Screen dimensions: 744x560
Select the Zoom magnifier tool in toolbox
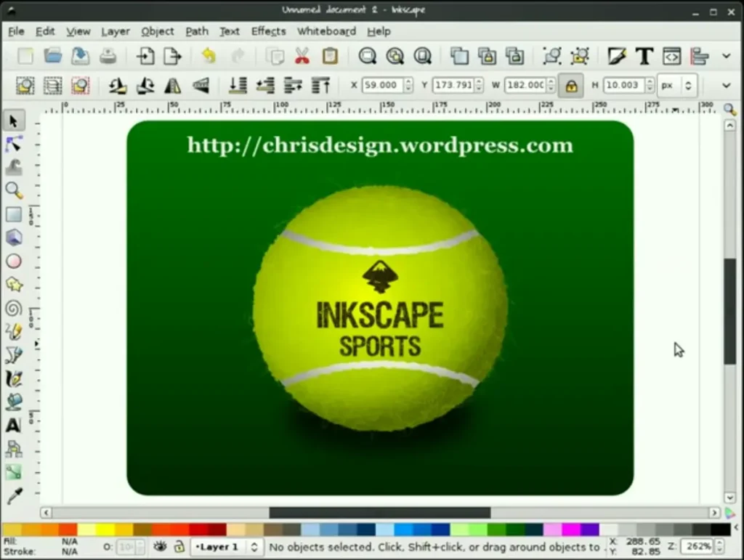13,191
